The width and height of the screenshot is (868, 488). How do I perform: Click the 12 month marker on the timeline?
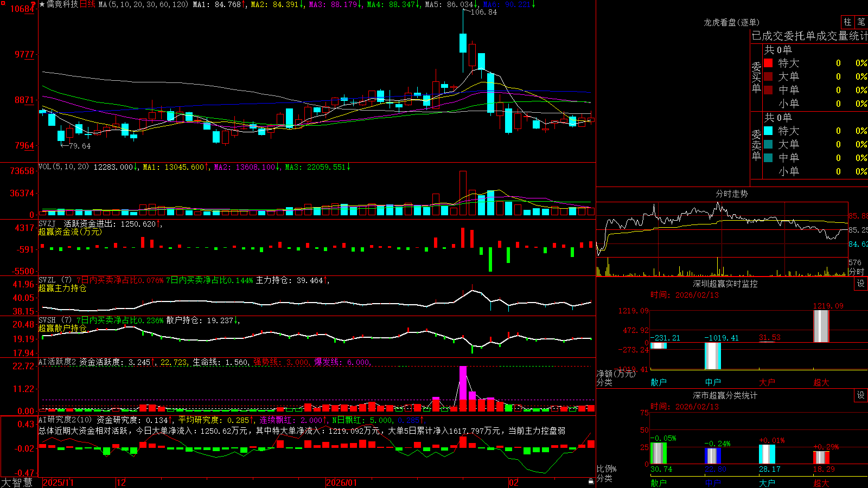click(x=122, y=483)
